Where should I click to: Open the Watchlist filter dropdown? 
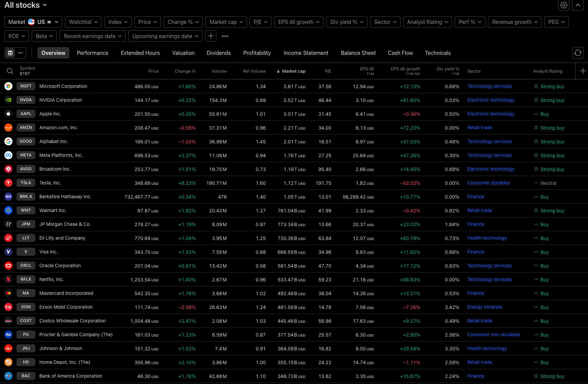point(83,22)
